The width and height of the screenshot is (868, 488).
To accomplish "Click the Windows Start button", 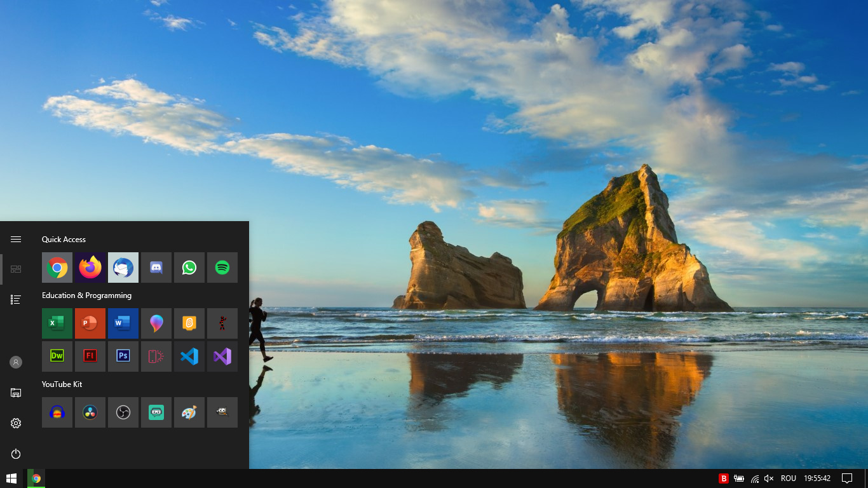I will (x=11, y=478).
